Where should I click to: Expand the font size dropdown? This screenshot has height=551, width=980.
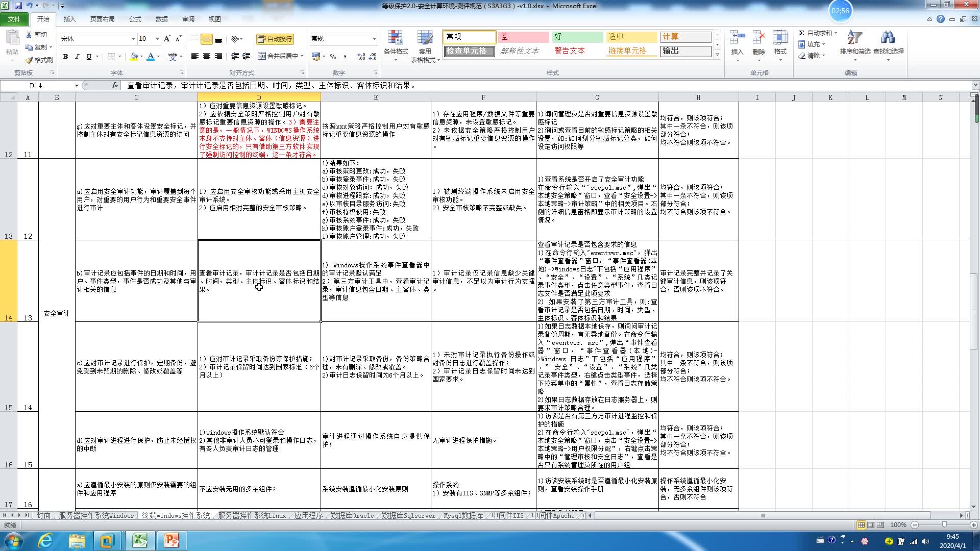coord(157,38)
